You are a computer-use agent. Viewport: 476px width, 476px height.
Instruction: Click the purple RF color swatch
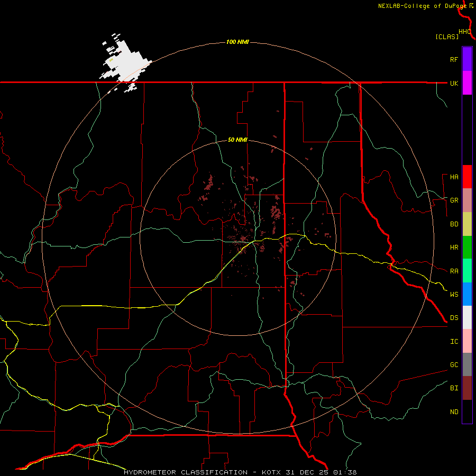(x=467, y=59)
